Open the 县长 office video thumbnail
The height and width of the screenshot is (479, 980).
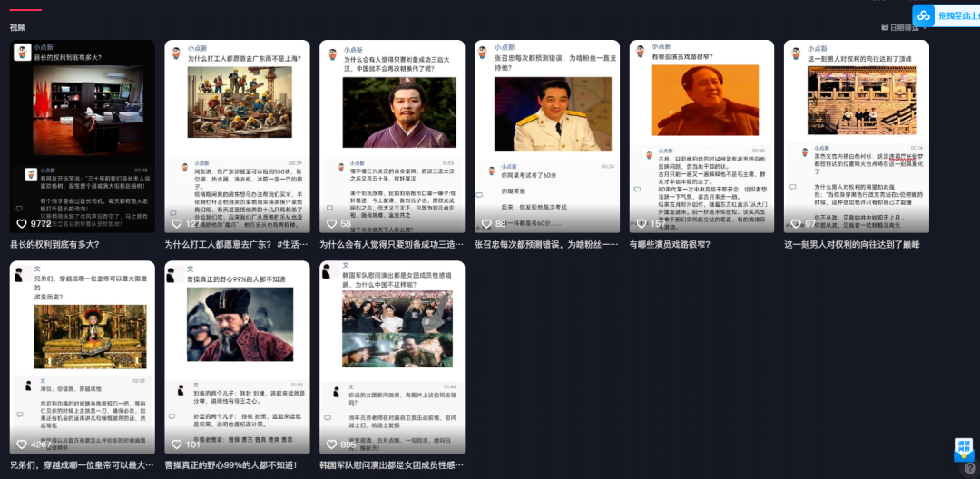pos(82,136)
